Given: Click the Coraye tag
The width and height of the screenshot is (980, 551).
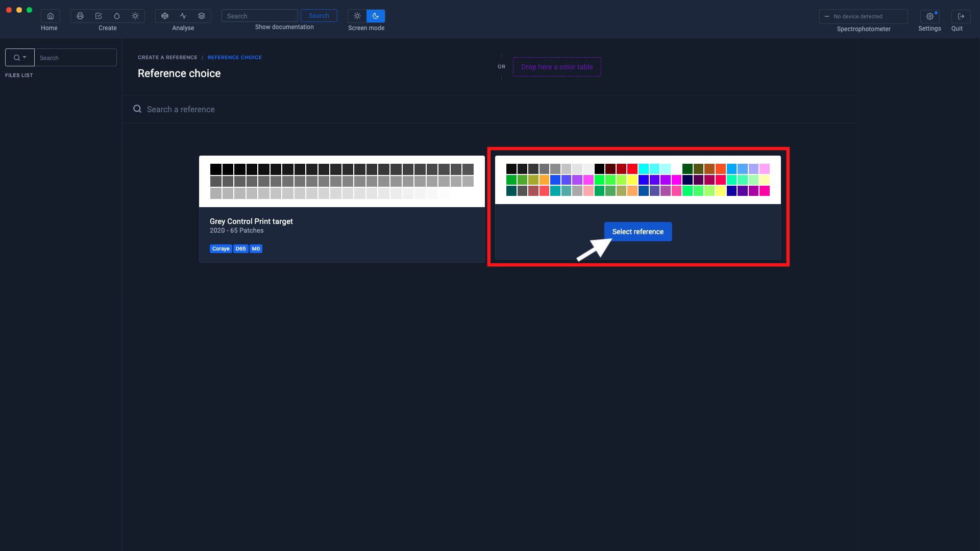Looking at the screenshot, I should 221,249.
